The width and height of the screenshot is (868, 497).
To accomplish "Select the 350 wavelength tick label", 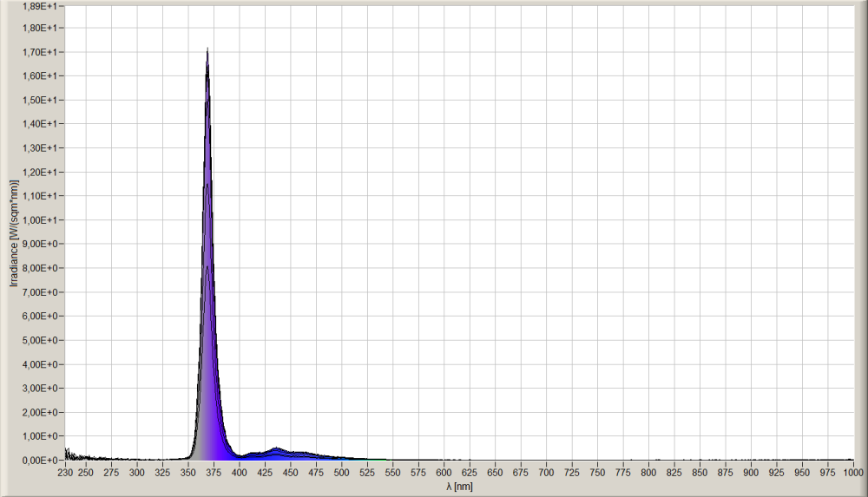I will coord(188,473).
